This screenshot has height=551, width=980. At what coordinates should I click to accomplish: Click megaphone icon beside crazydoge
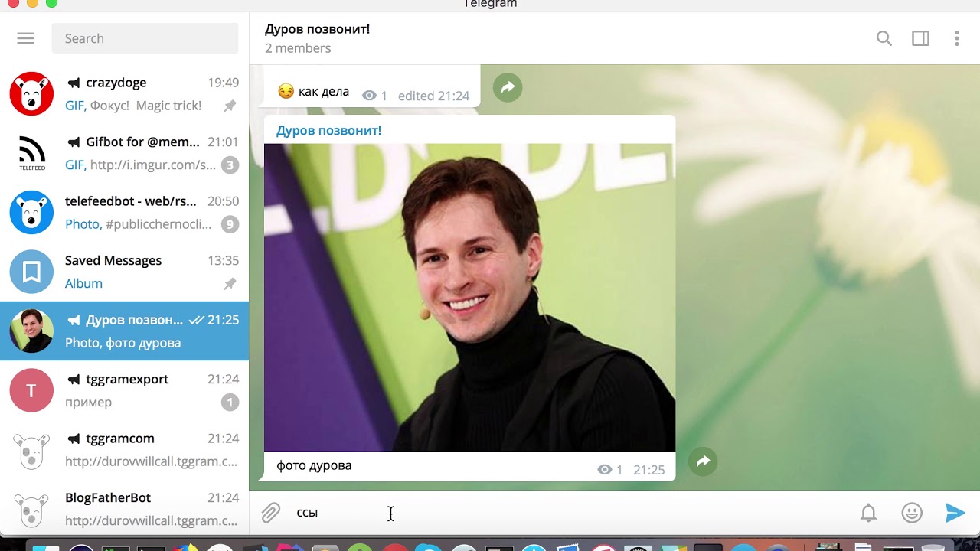pyautogui.click(x=73, y=83)
